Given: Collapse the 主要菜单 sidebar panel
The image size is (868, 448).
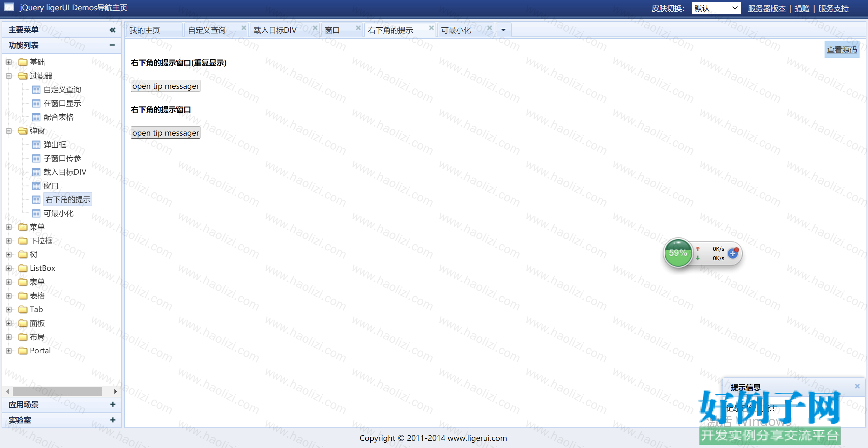Looking at the screenshot, I should tap(112, 30).
